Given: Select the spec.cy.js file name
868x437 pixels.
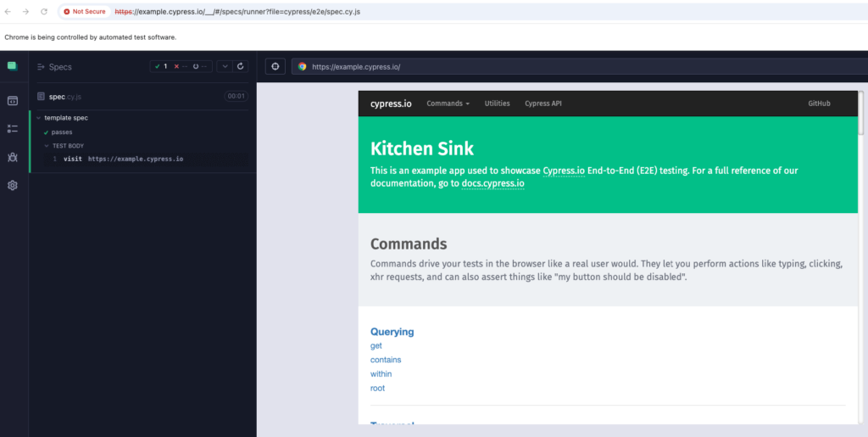Looking at the screenshot, I should pos(65,97).
